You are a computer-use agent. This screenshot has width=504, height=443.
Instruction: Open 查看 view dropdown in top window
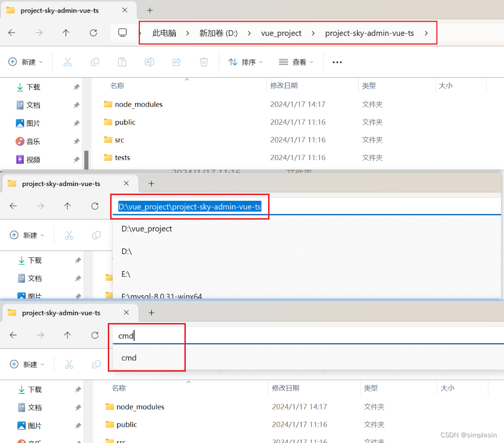click(296, 62)
